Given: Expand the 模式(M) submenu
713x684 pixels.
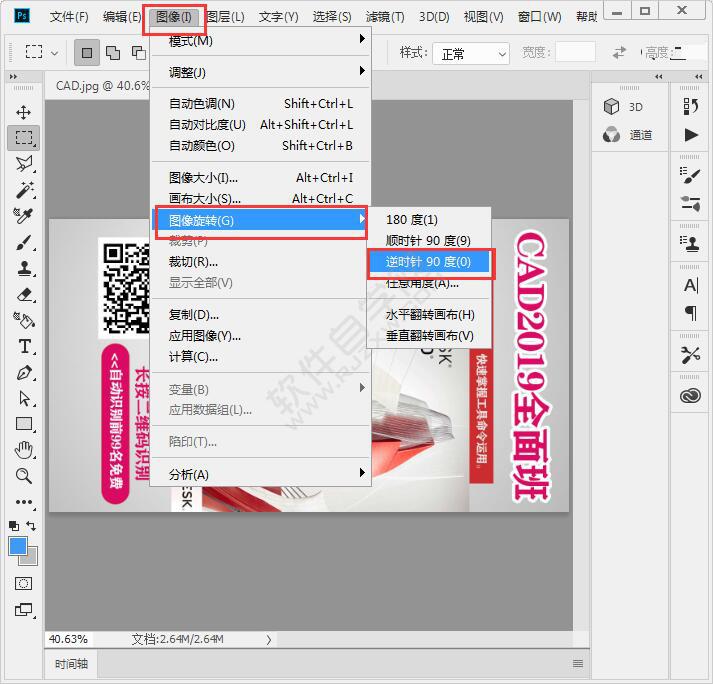Looking at the screenshot, I should [261, 41].
